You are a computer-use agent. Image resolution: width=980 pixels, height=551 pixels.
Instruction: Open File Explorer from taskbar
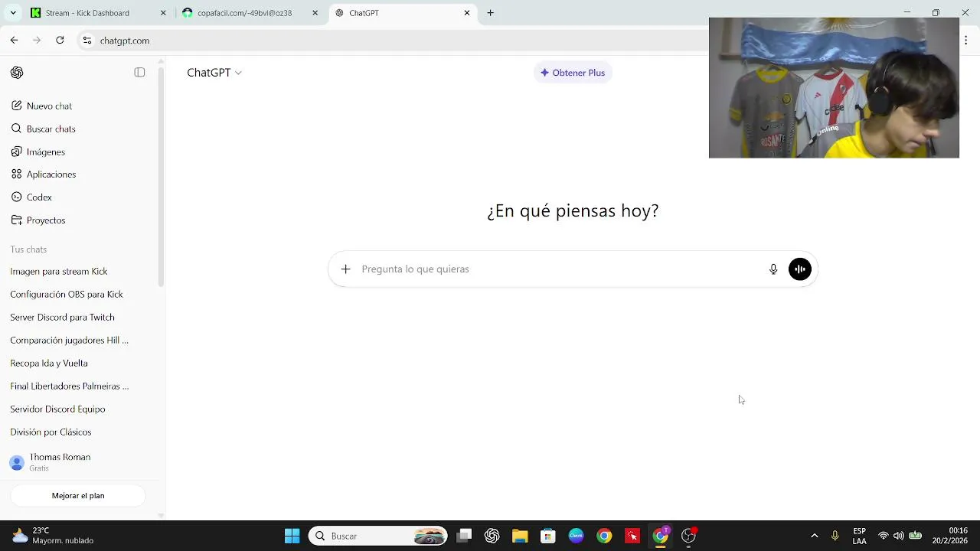(520, 536)
